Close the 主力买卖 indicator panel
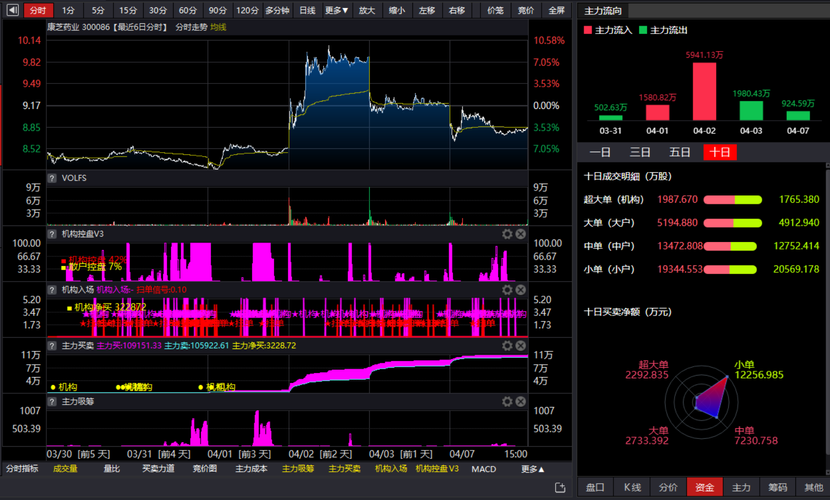Screen dimensions: 830x500 pos(521,346)
